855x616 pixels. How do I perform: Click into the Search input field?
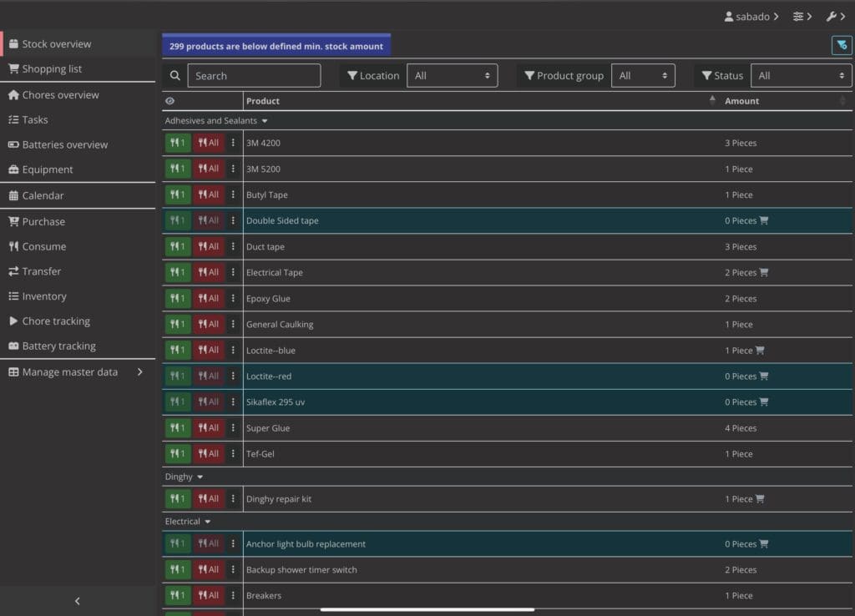click(254, 76)
